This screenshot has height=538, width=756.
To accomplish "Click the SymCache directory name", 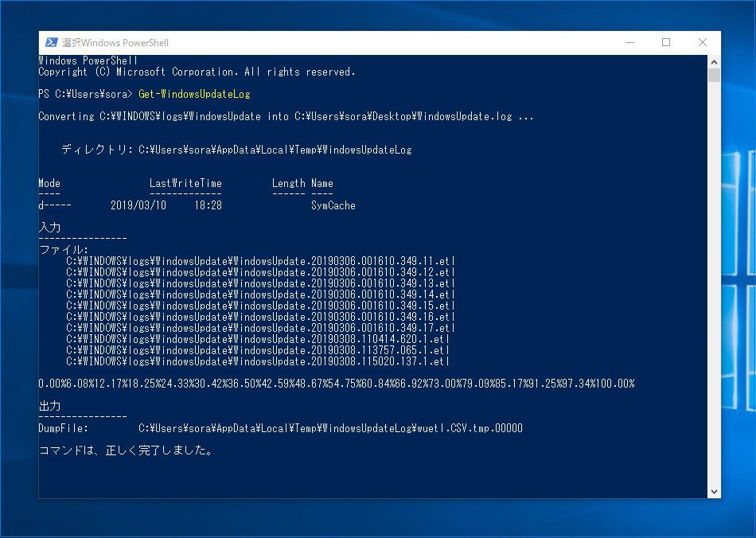I will pyautogui.click(x=333, y=205).
